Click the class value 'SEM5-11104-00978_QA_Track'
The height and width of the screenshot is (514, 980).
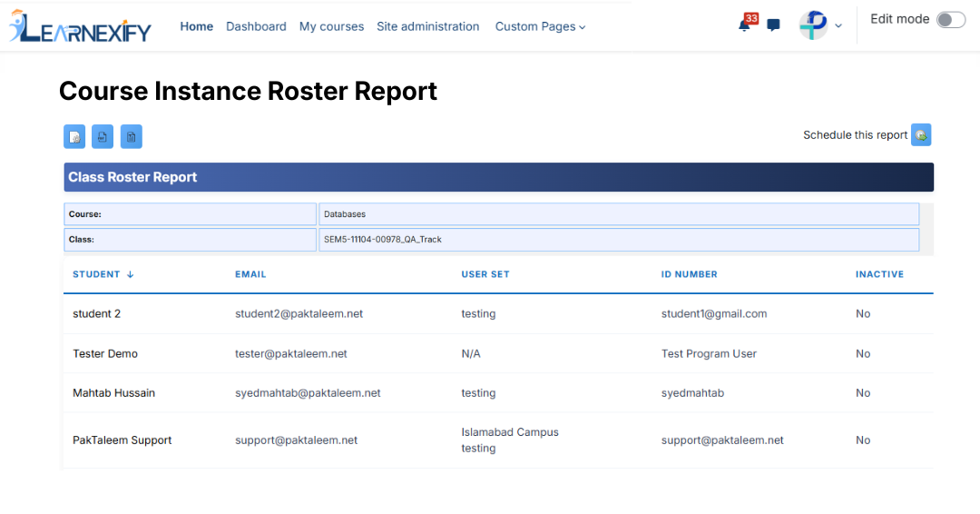[383, 240]
